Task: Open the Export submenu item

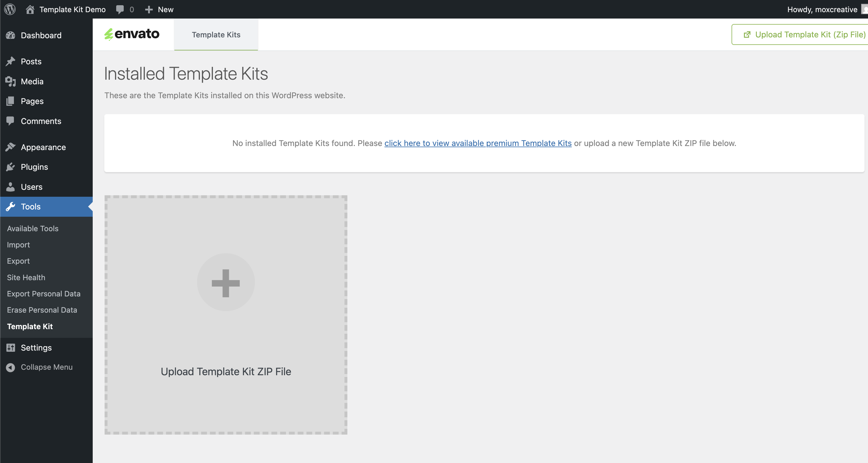Action: (x=18, y=261)
